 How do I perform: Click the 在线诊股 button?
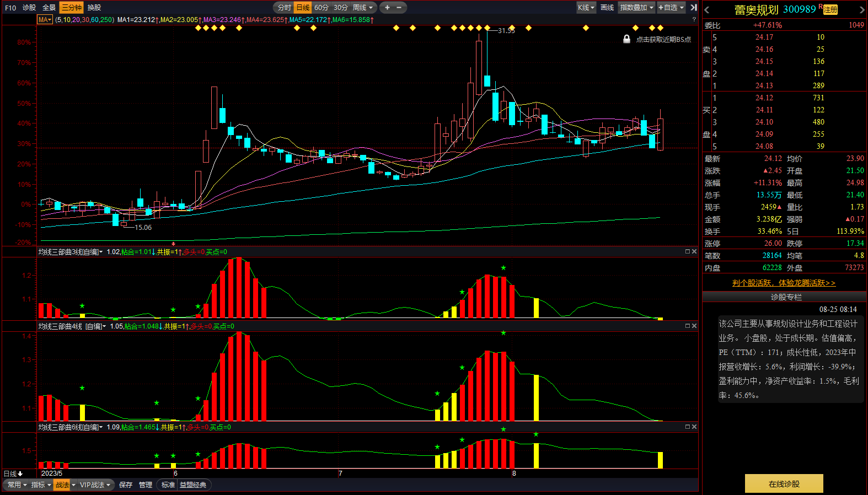click(784, 483)
